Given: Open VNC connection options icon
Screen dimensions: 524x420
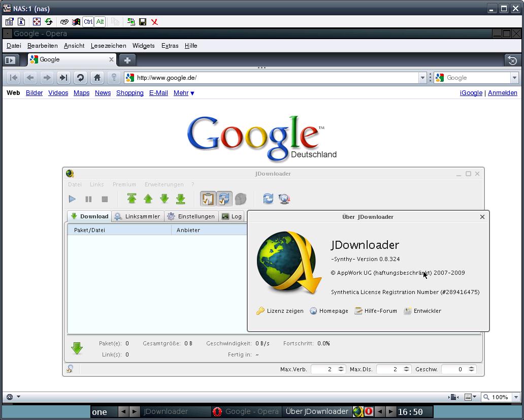Looking at the screenshot, I should (x=9, y=22).
